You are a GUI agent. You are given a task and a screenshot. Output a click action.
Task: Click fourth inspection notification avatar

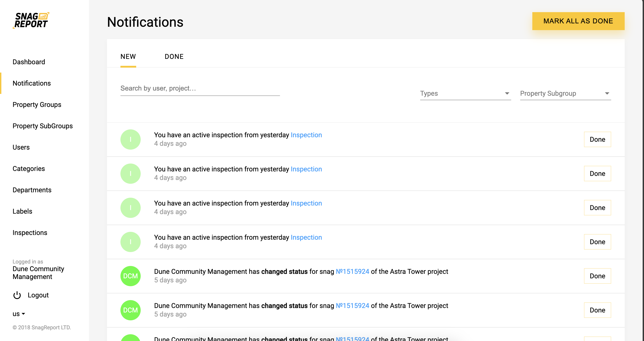131,242
